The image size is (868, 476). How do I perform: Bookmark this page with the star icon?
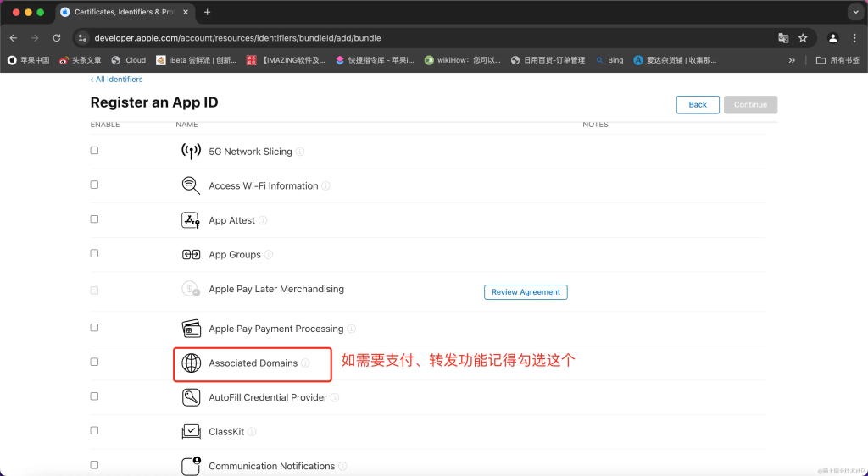803,38
